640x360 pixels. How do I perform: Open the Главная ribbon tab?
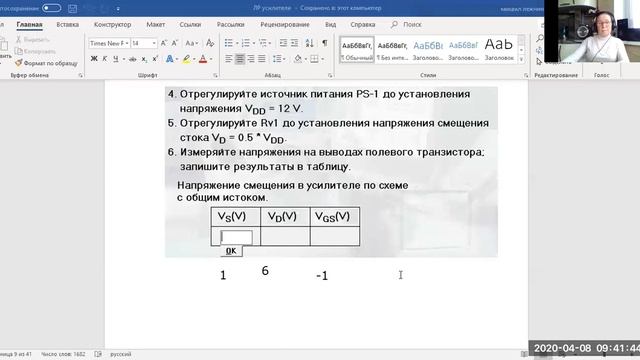29,24
